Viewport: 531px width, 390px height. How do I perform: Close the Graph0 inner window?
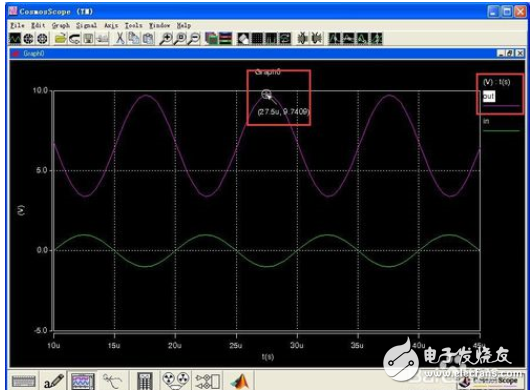[520, 53]
